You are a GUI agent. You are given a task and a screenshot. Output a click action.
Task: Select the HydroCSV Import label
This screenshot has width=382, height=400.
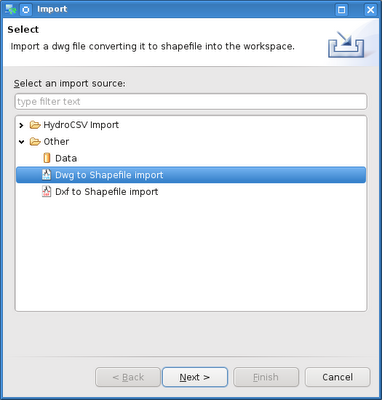coord(81,125)
